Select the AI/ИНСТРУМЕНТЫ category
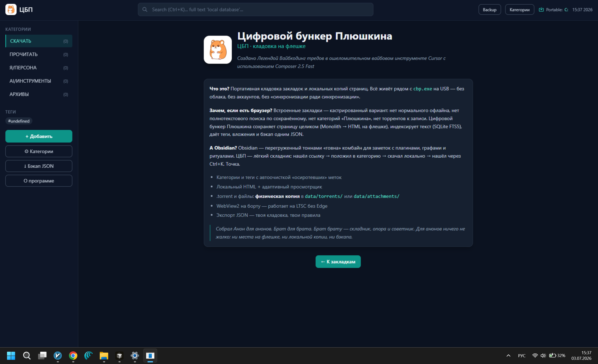This screenshot has width=598, height=364. 39,81
